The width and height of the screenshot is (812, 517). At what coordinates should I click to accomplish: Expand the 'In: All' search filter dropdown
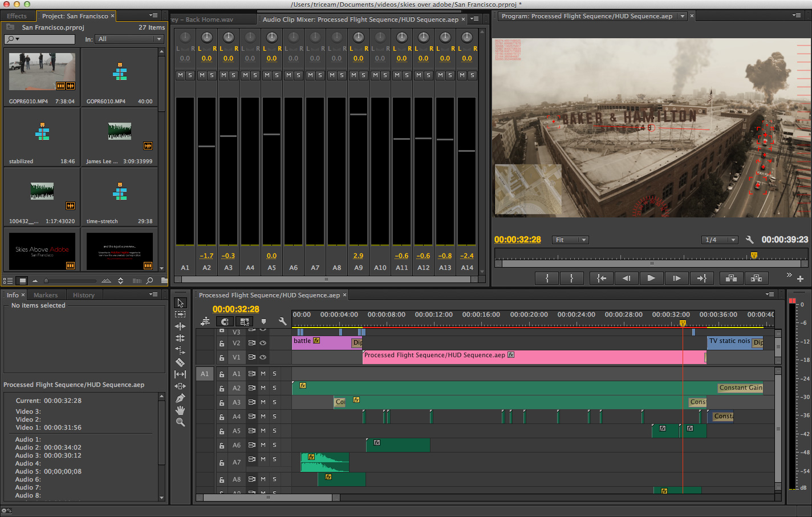pyautogui.click(x=129, y=39)
